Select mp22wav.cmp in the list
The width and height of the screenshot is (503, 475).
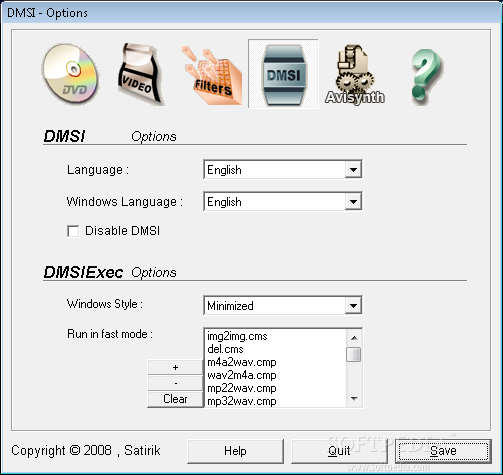[275, 388]
